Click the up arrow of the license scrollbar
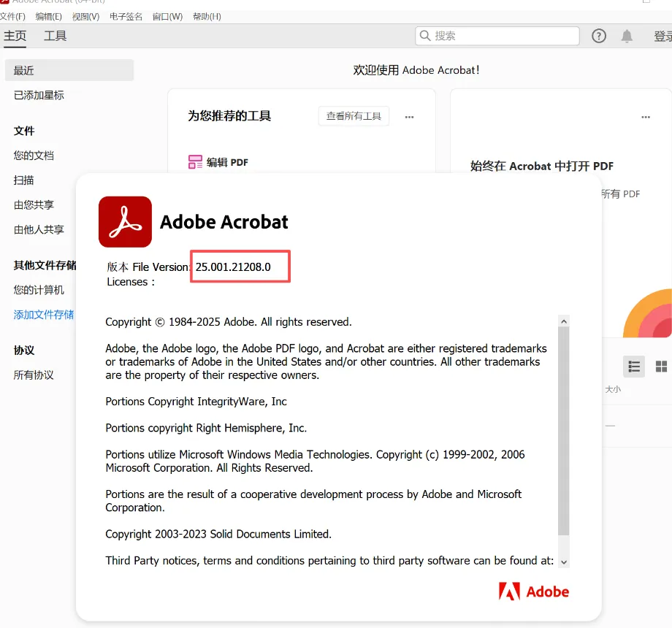Screen dimensions: 672x628 coord(564,321)
